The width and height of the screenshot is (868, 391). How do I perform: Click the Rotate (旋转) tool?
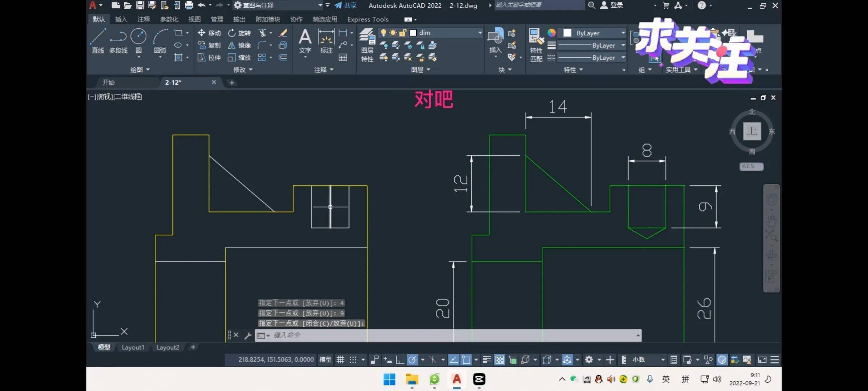click(239, 33)
